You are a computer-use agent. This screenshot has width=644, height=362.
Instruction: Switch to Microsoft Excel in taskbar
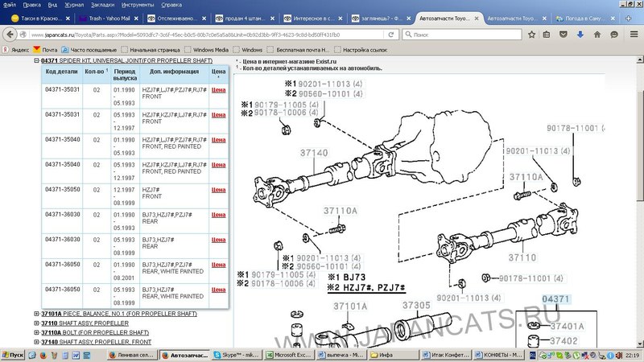pos(289,355)
